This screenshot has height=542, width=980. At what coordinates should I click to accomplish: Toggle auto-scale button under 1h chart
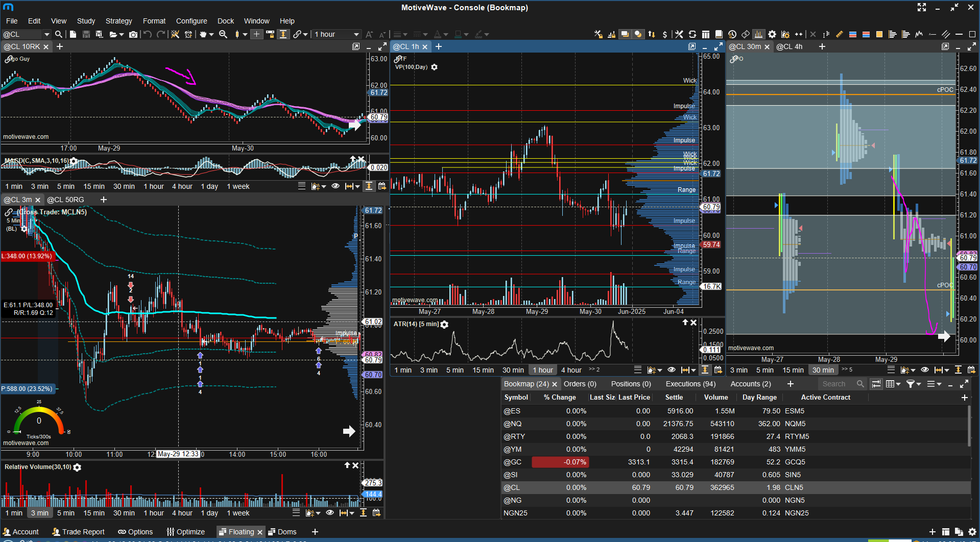705,370
